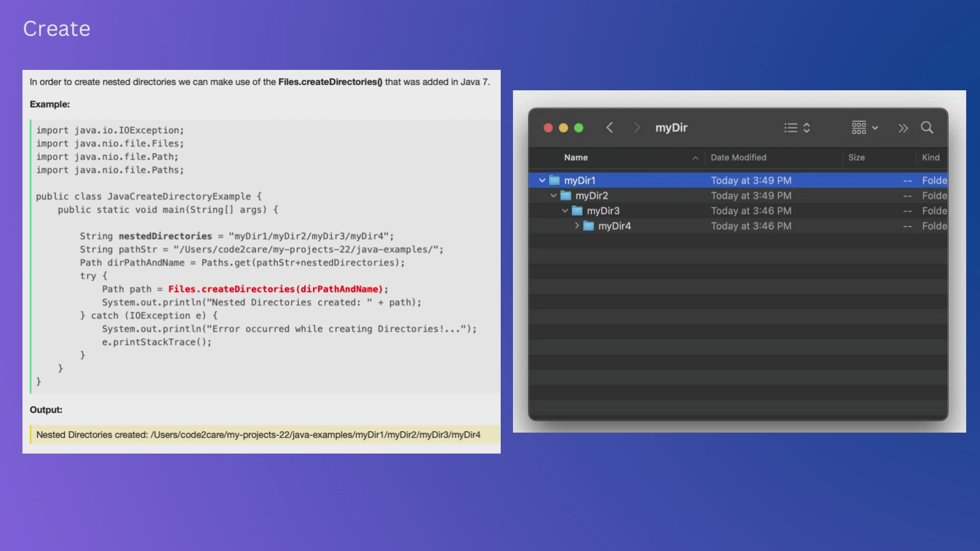The image size is (980, 551).
Task: Select the myDir4 row name text
Action: 615,226
